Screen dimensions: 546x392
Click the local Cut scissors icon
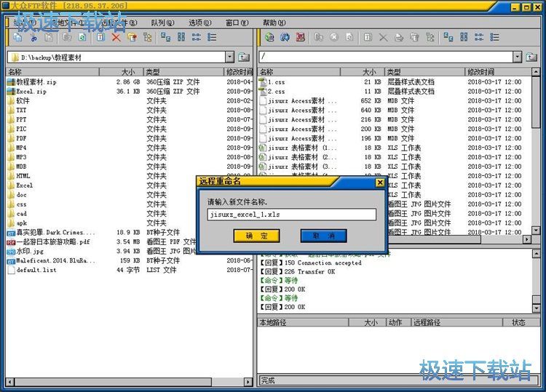point(33,37)
